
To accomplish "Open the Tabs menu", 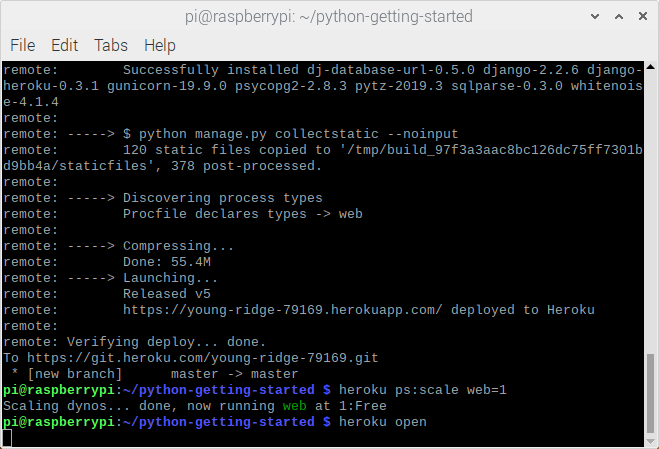I will 111,45.
